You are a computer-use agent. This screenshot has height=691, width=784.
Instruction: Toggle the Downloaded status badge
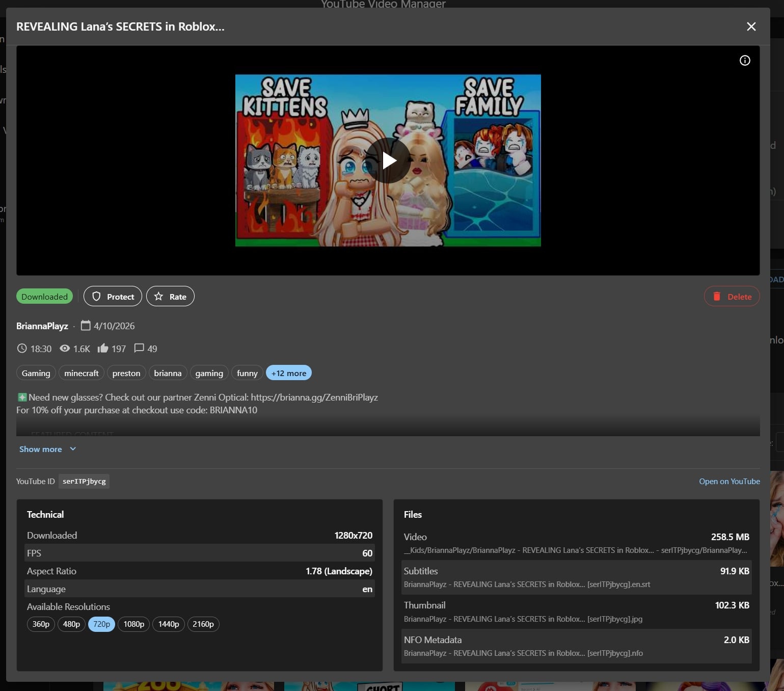coord(44,296)
